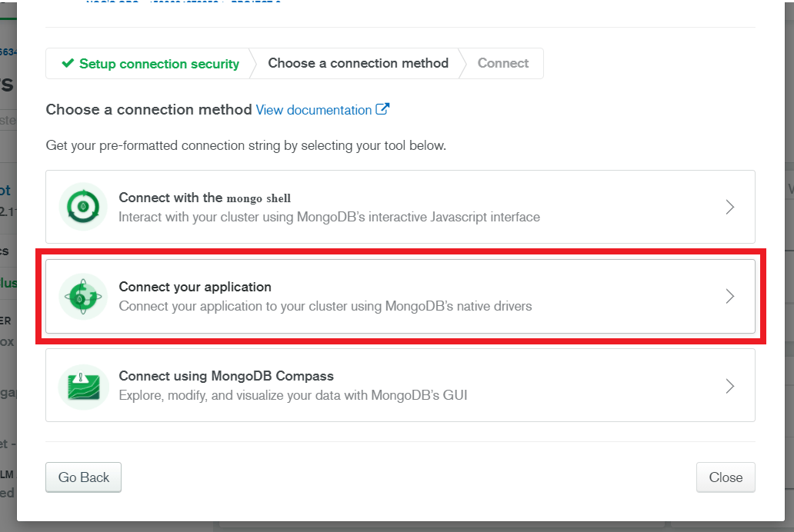Click the green checkmark in Setup connection security
Screen dimensions: 794x532
pyautogui.click(x=68, y=64)
